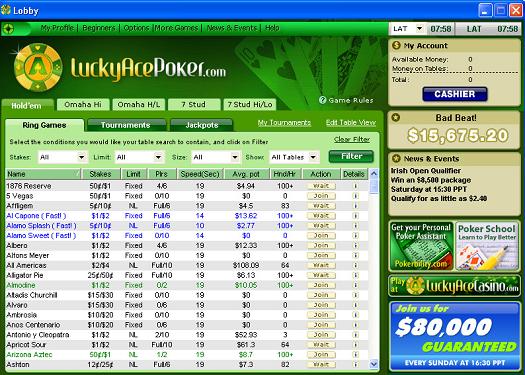This screenshot has width=525, height=375.
Task: Open the Size filter dropdown
Action: pyautogui.click(x=216, y=157)
